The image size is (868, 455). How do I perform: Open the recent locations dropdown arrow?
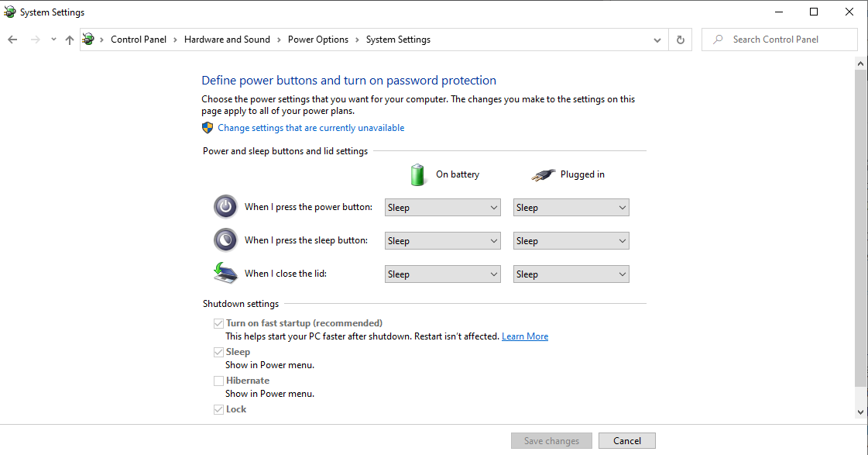[53, 40]
